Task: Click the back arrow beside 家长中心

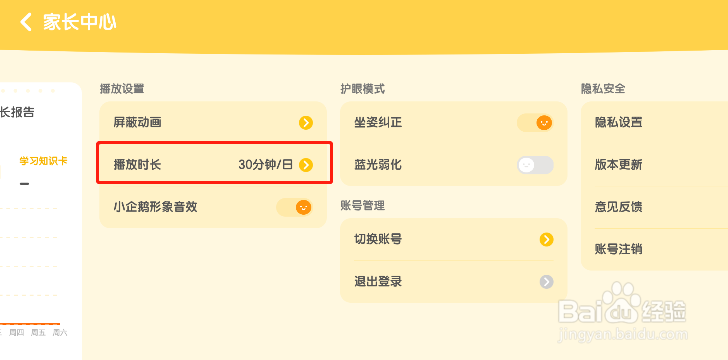Action: click(26, 22)
